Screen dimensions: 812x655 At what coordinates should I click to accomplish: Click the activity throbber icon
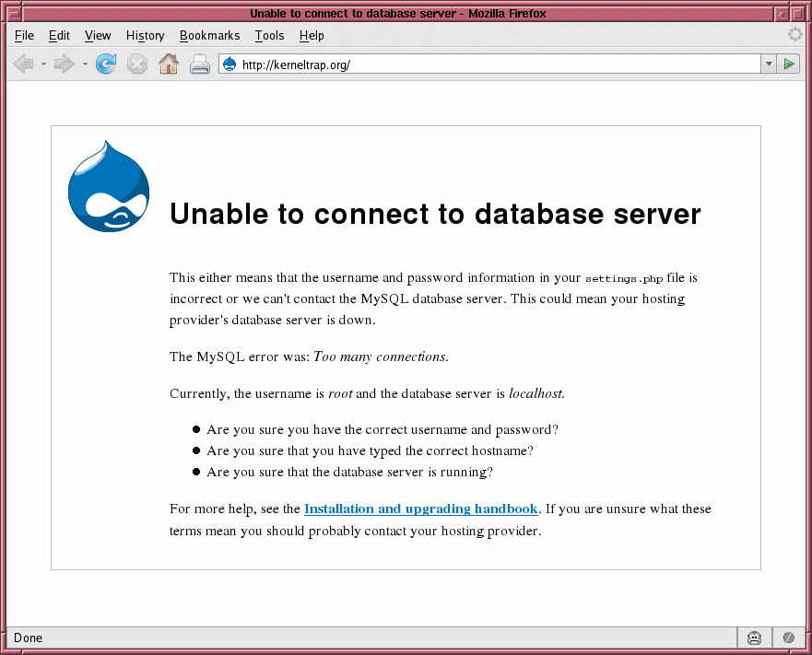[x=794, y=34]
